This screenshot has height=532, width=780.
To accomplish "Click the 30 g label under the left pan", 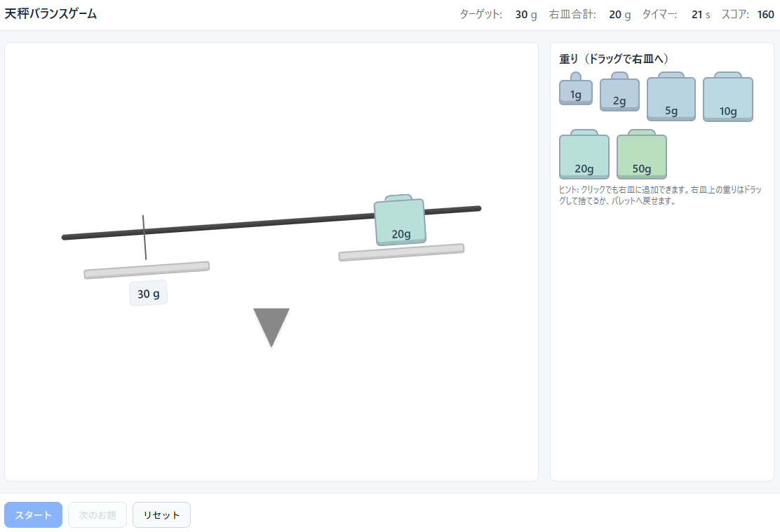I will tap(148, 294).
